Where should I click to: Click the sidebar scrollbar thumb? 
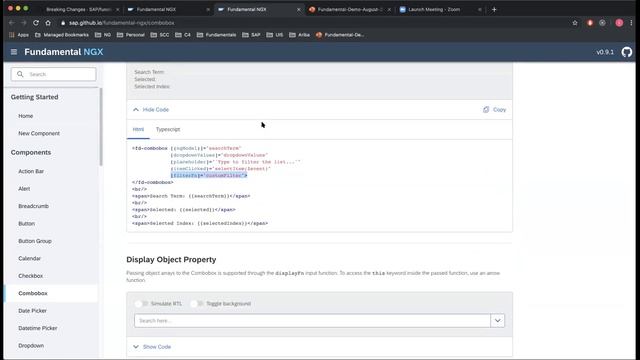pyautogui.click(x=100, y=127)
